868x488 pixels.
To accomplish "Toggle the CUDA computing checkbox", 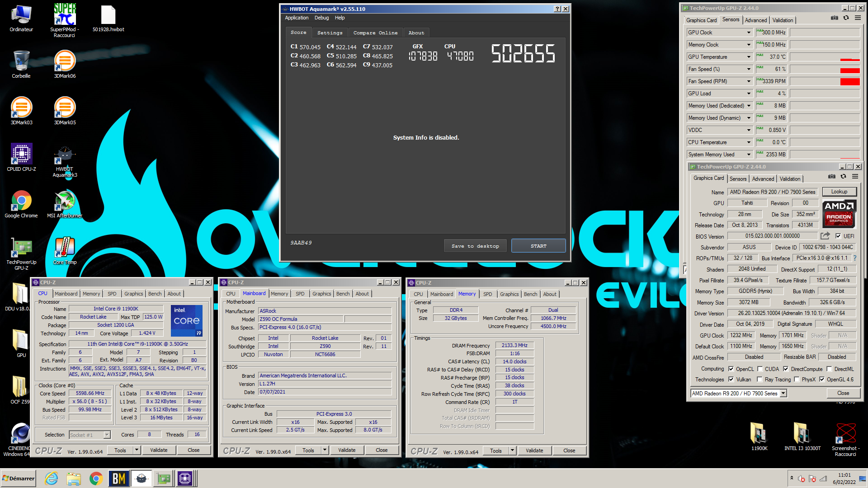I will point(760,369).
